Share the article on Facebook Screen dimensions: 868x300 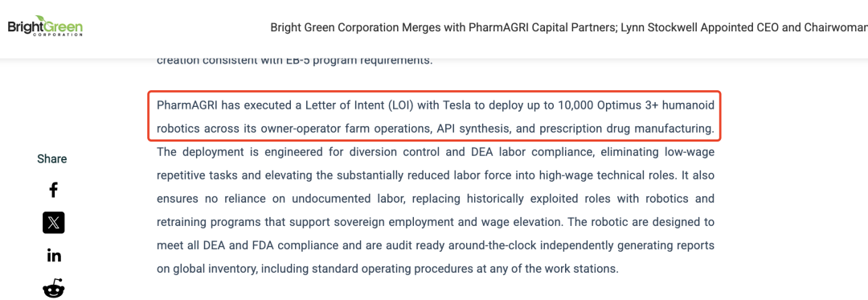53,191
